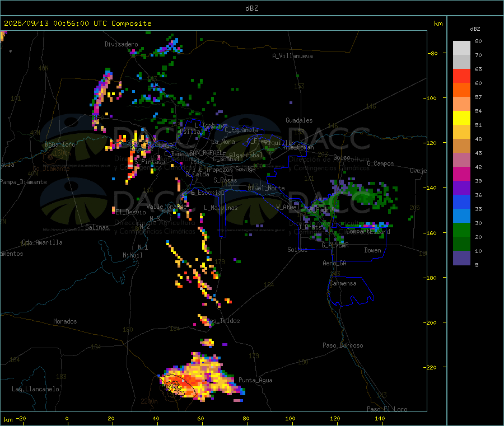Click the 'Nihuil' map label
Viewport: 504px width, 426px height.
pos(132,255)
